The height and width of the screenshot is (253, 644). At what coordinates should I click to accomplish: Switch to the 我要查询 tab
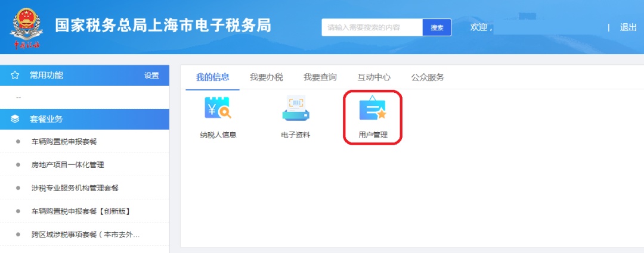[x=320, y=77]
